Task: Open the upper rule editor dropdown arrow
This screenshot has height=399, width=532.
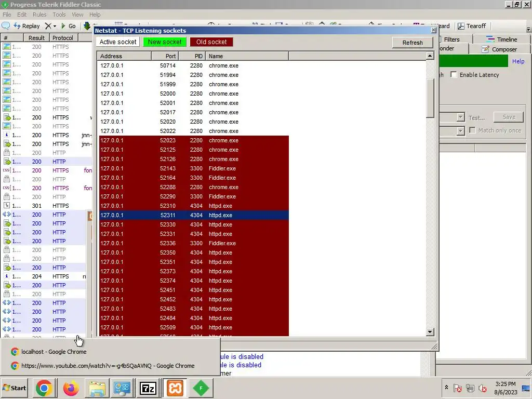Action: [x=460, y=117]
